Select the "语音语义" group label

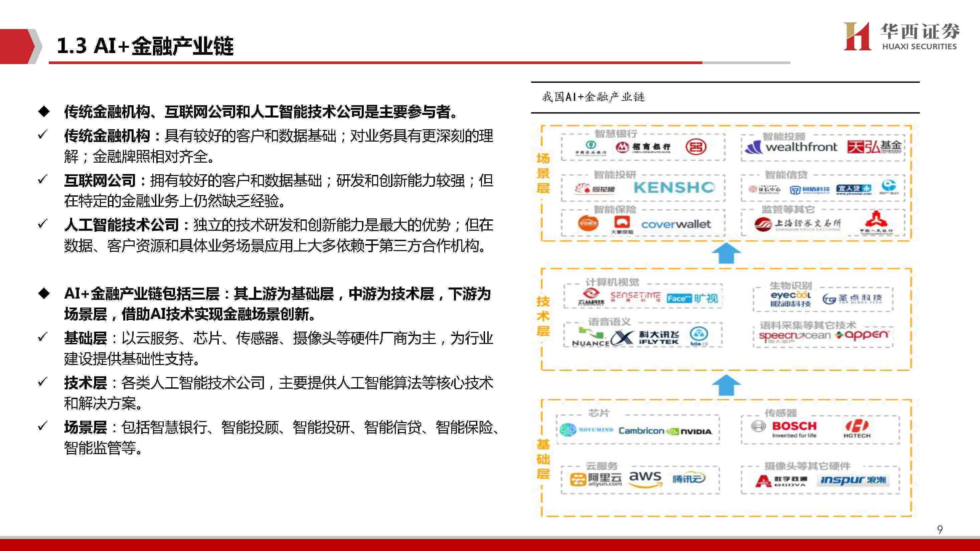(x=610, y=322)
